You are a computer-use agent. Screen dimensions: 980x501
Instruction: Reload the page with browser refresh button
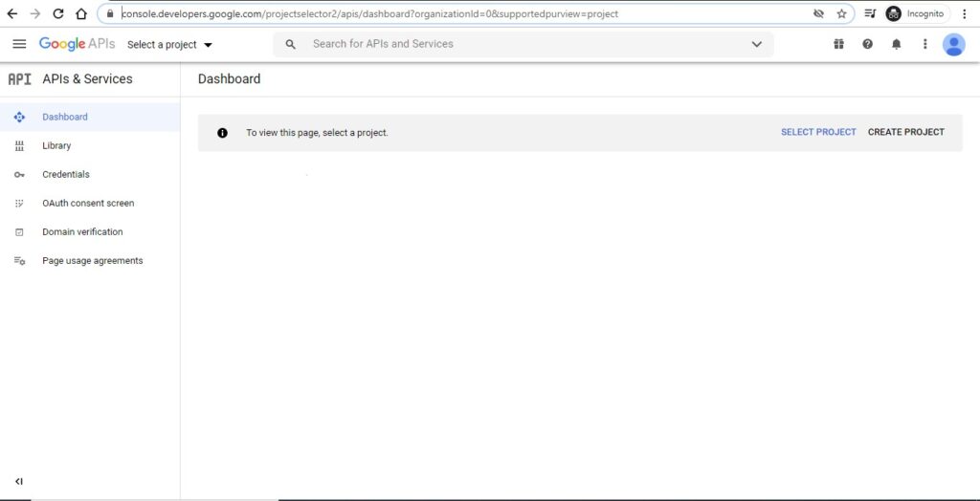[x=58, y=14]
